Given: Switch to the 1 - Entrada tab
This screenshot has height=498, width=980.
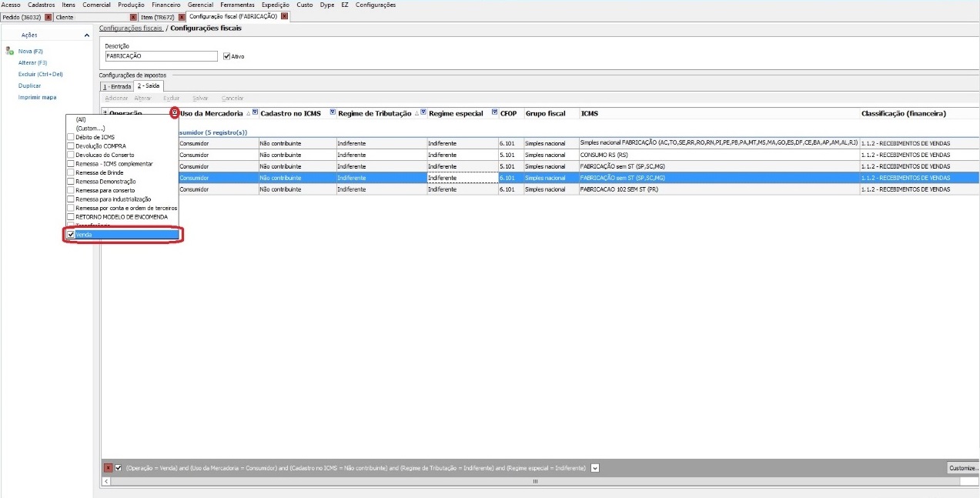Looking at the screenshot, I should [x=117, y=86].
